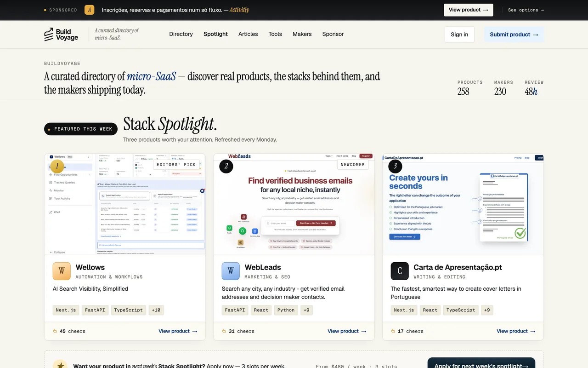588x368 pixels.
Task: Cheer for Wellows using the cheers icon
Action: (x=55, y=331)
